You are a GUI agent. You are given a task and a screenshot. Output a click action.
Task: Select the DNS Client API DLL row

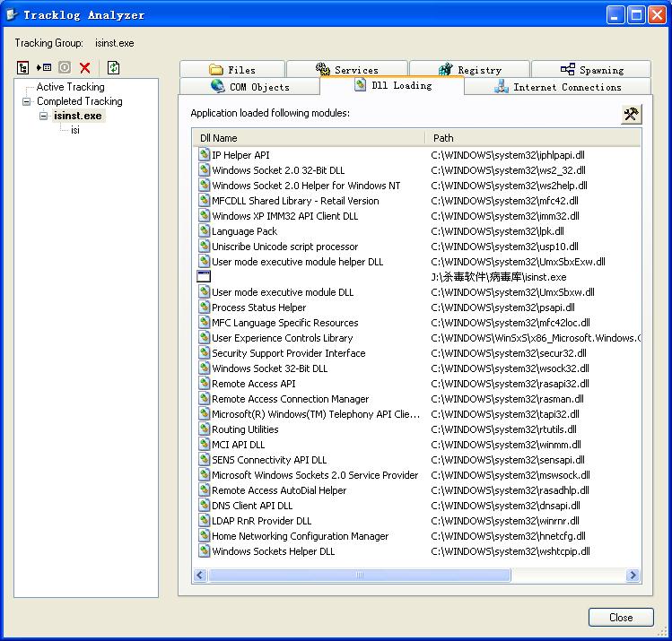tap(252, 506)
